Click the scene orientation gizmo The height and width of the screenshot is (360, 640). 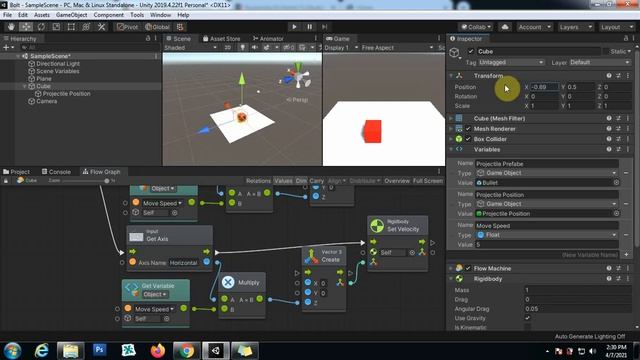tap(298, 76)
